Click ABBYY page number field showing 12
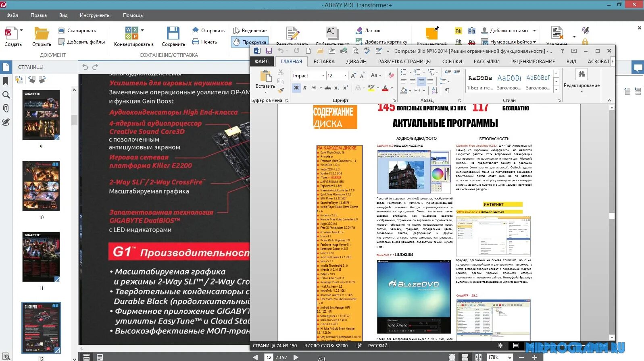The height and width of the screenshot is (361, 644). (269, 357)
